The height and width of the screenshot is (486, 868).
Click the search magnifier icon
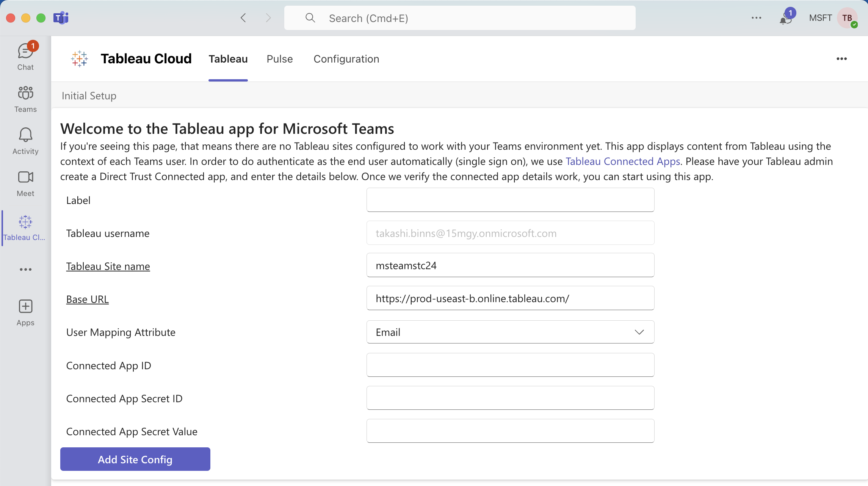point(310,18)
